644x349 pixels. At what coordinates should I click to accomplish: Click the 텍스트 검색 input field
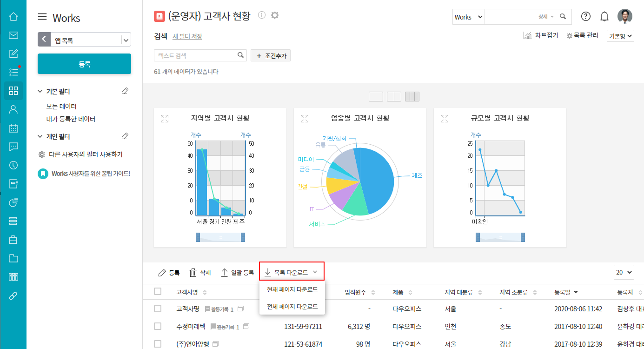195,55
